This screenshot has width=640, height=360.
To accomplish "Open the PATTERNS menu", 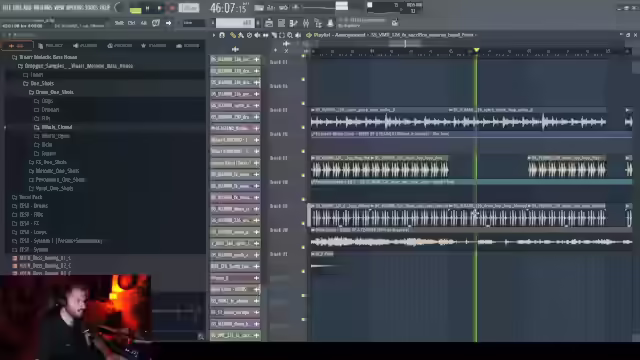I will [43, 8].
